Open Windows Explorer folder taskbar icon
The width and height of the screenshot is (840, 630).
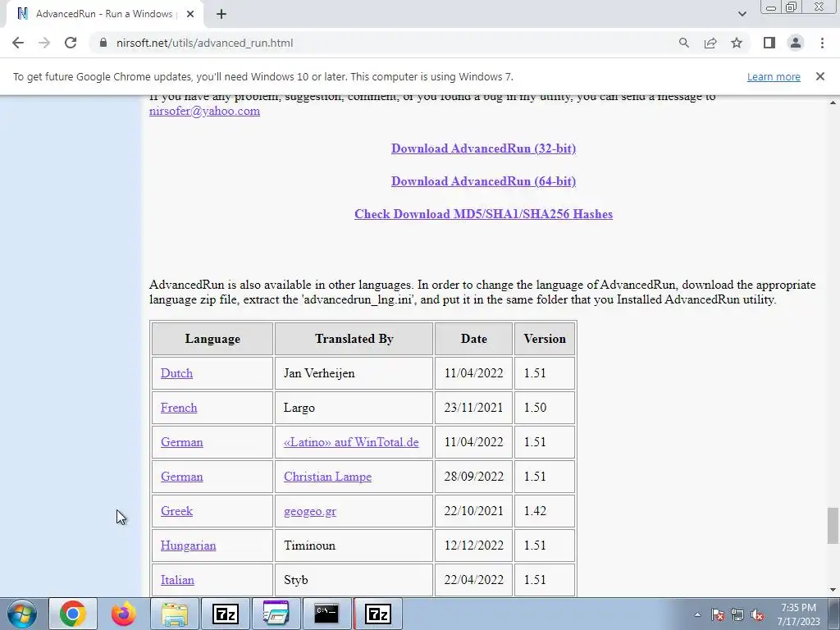[x=175, y=614]
